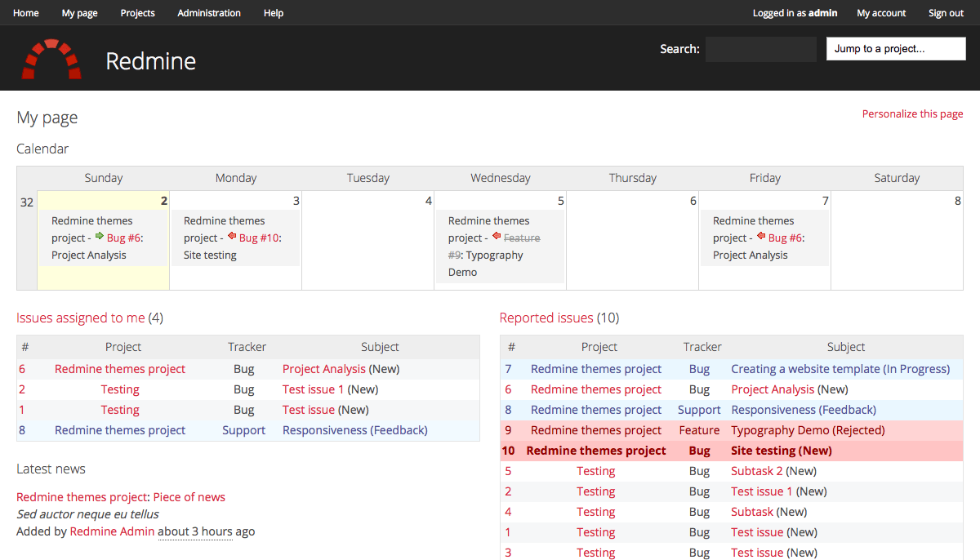
Task: Open Redmine themes project in reported row 9
Action: (596, 430)
